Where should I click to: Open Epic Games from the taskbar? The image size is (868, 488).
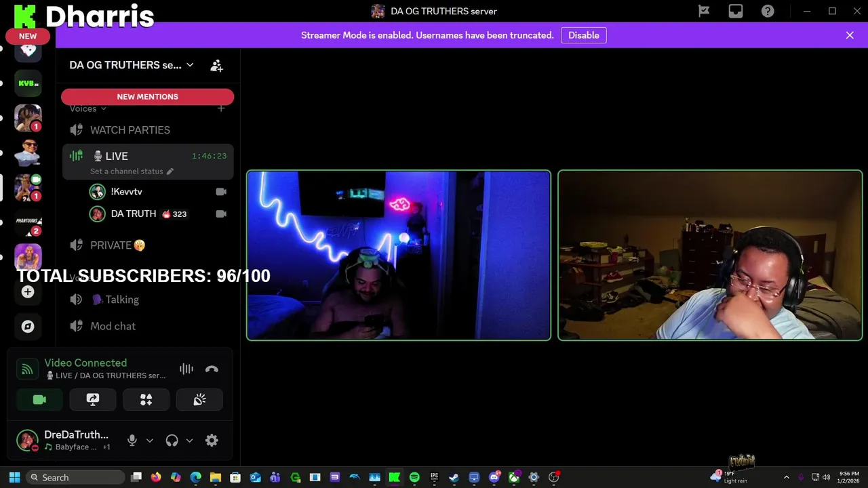pos(434,478)
